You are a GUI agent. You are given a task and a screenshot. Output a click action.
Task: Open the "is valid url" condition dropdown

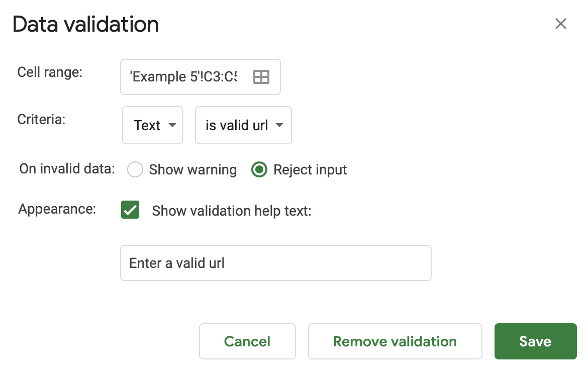[x=243, y=125]
